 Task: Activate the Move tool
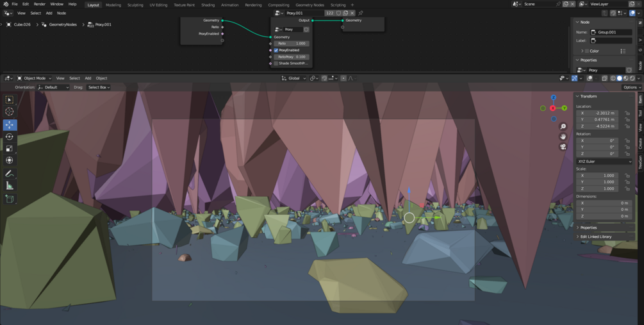10,124
